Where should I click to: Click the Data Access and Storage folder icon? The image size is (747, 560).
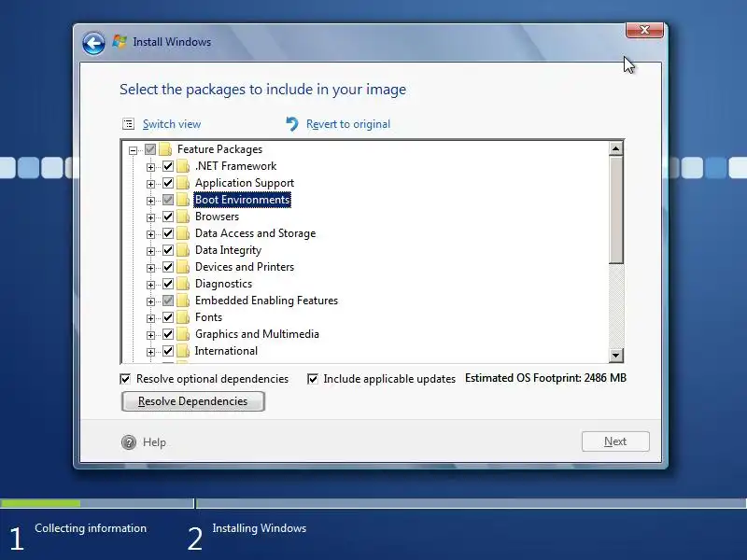pos(183,233)
